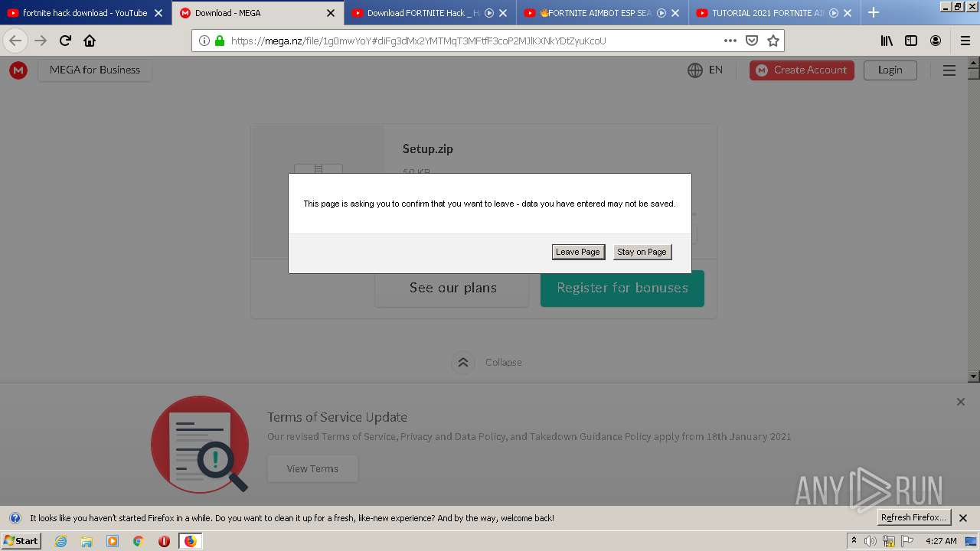The width and height of the screenshot is (980, 551).
Task: Click the green padlock security icon
Action: click(220, 41)
